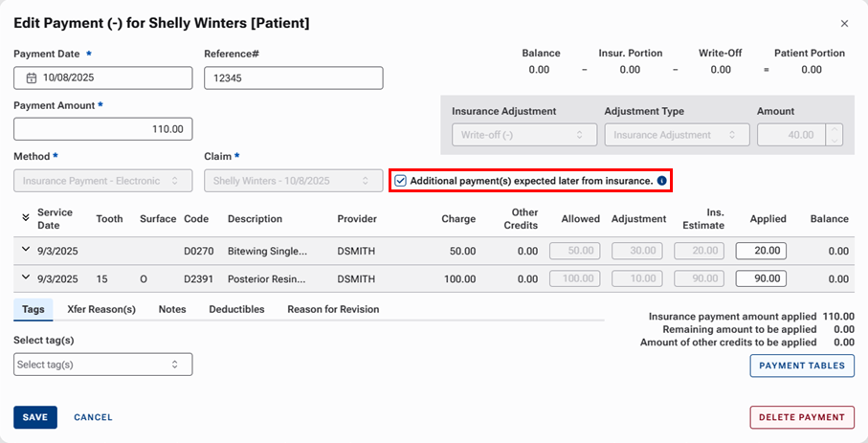Switch to the Xfer Reason(s) tab
This screenshot has width=868, height=443.
click(x=101, y=309)
